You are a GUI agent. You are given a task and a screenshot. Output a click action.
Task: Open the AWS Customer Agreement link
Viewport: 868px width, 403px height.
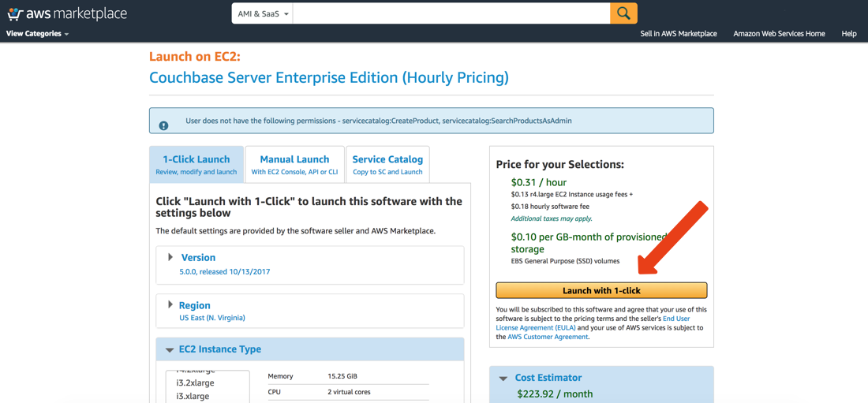[x=548, y=337]
